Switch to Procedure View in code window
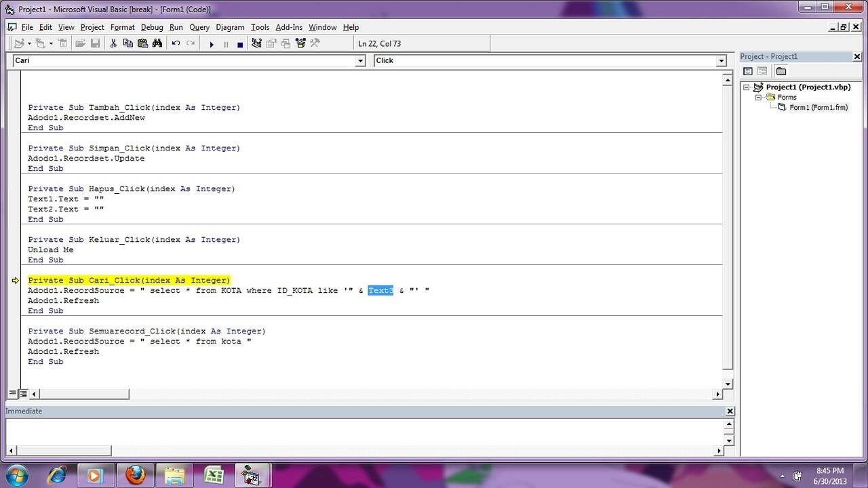868x488 pixels. pyautogui.click(x=12, y=394)
